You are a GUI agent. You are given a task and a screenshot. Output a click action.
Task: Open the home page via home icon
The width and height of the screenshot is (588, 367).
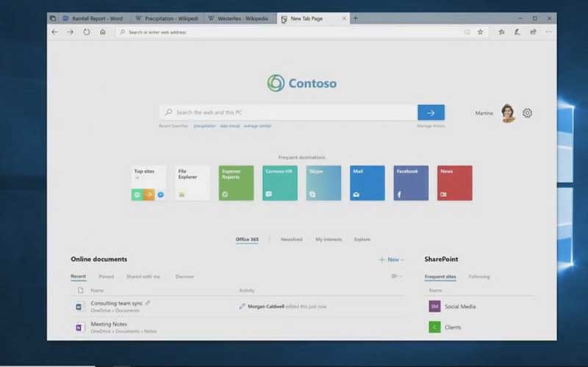[103, 32]
